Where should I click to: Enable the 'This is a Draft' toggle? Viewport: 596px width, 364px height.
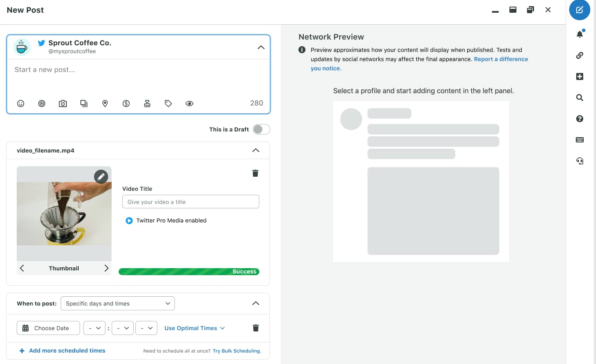click(x=261, y=129)
